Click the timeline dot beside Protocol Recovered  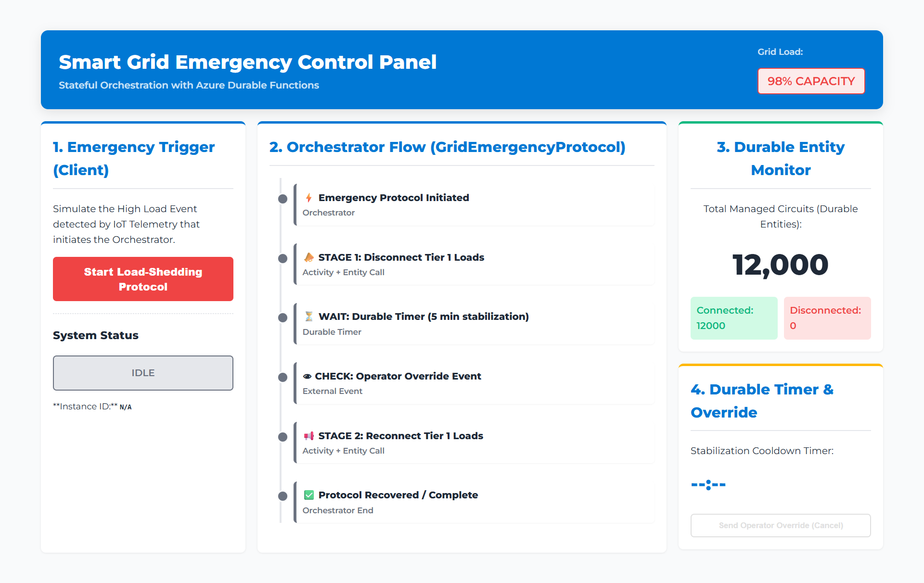283,496
